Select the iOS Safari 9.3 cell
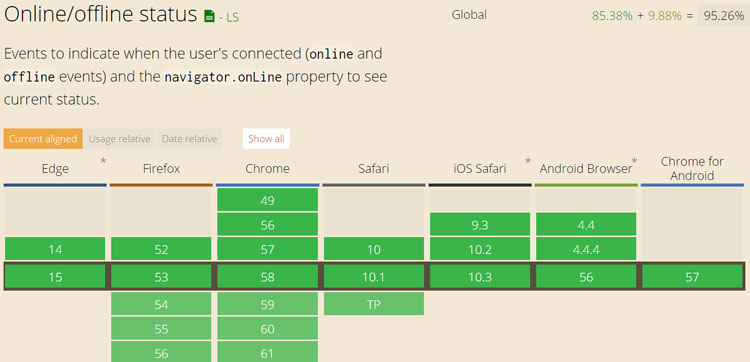 480,225
